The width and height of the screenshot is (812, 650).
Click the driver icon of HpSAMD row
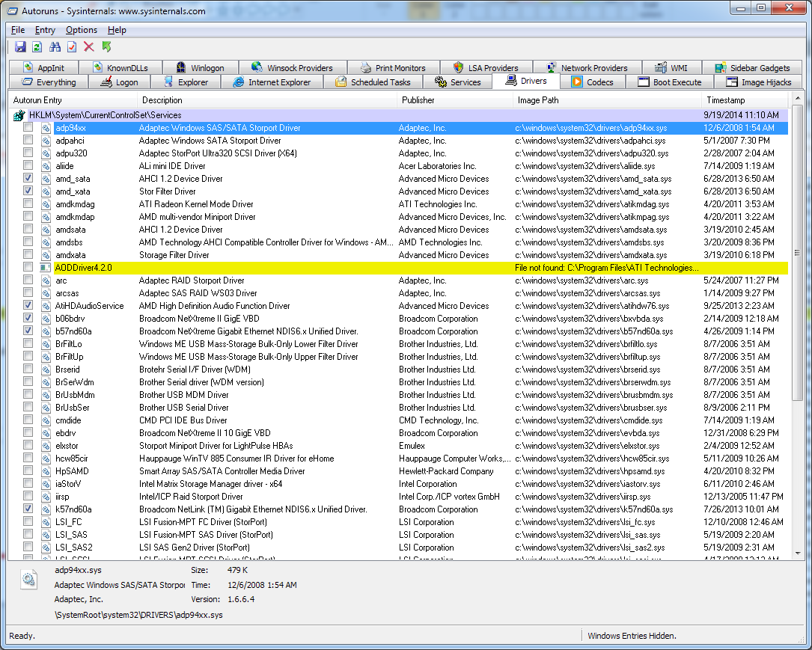[46, 471]
